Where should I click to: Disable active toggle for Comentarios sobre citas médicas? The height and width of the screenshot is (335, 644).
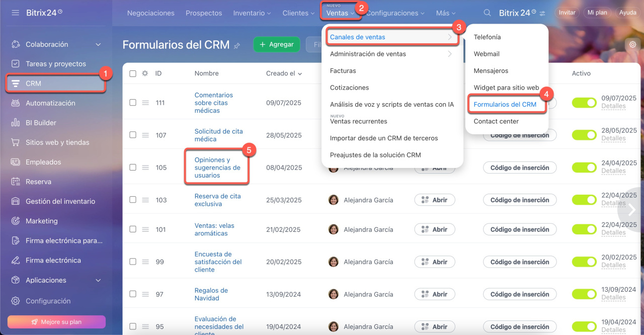584,103
